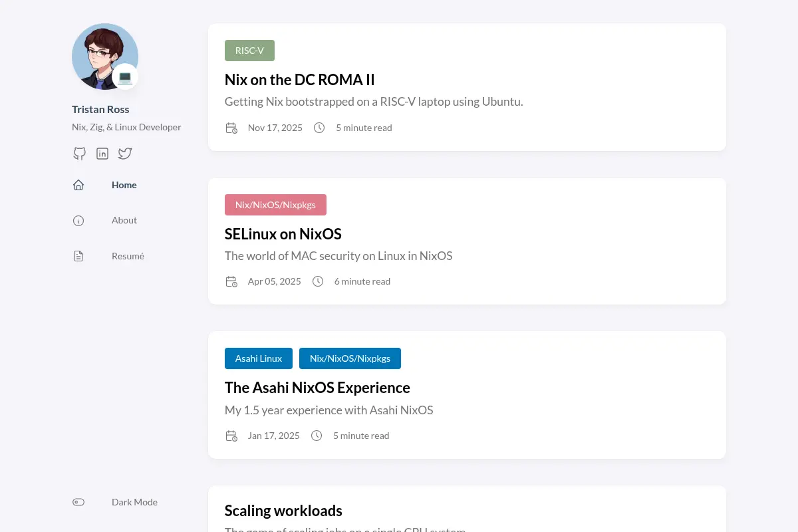Click 'Nix, Zig, & Linux Developer' tagline
Screen dimensions: 798x532
pyautogui.click(x=126, y=127)
